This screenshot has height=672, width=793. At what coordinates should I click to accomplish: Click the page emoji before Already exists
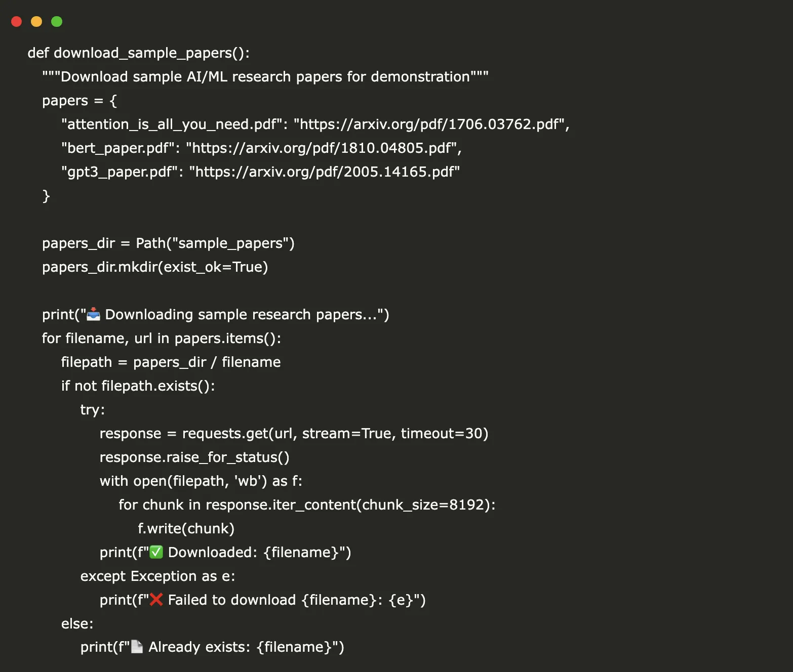pos(137,647)
